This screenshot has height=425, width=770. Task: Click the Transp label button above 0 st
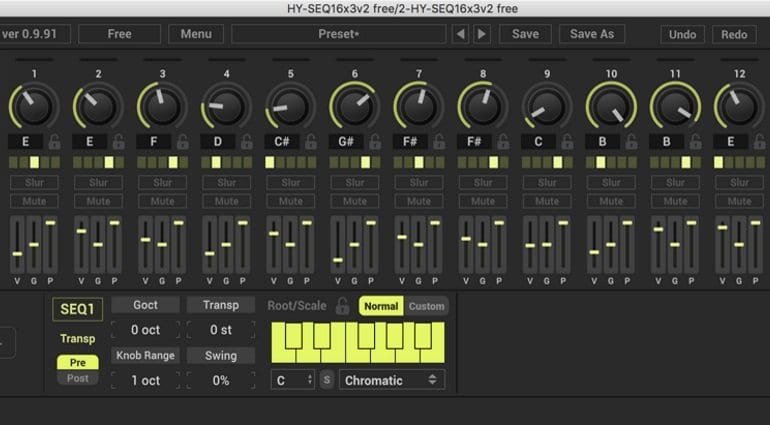pyautogui.click(x=221, y=305)
